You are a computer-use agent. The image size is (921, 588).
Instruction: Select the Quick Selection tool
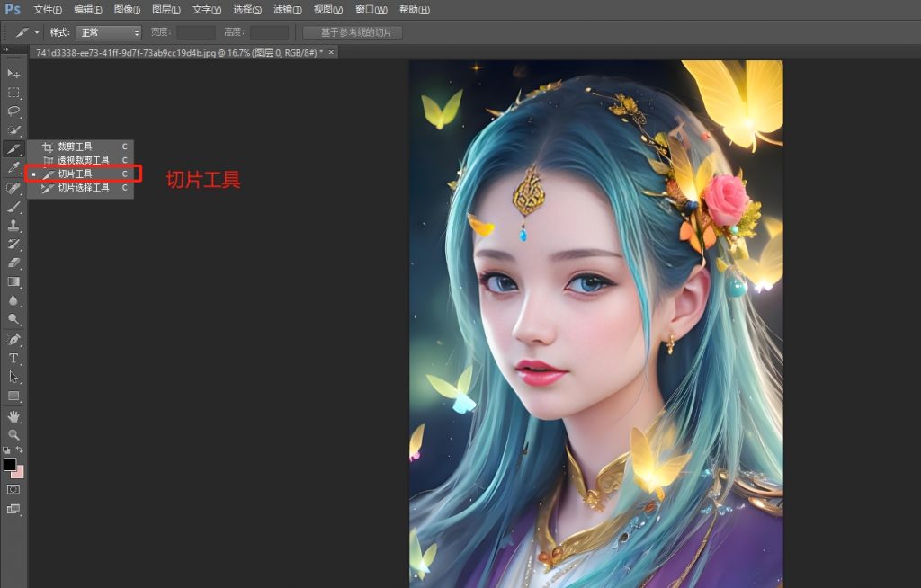coord(13,130)
